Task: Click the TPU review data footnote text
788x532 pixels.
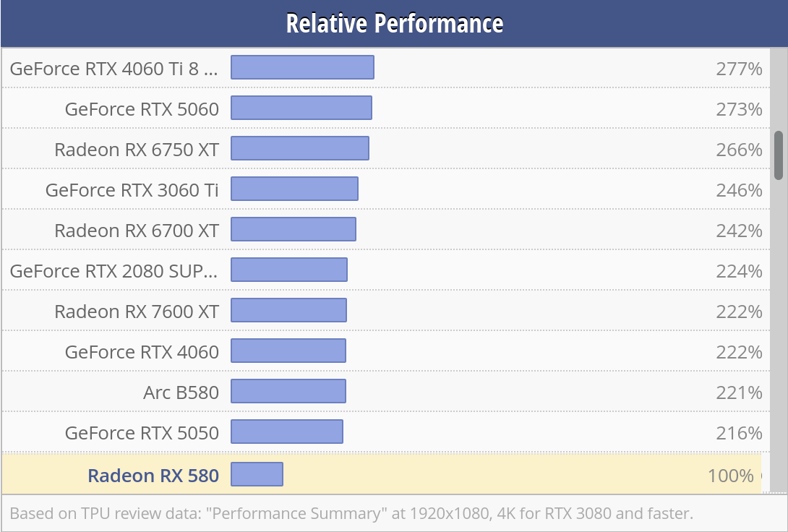Action: [351, 514]
